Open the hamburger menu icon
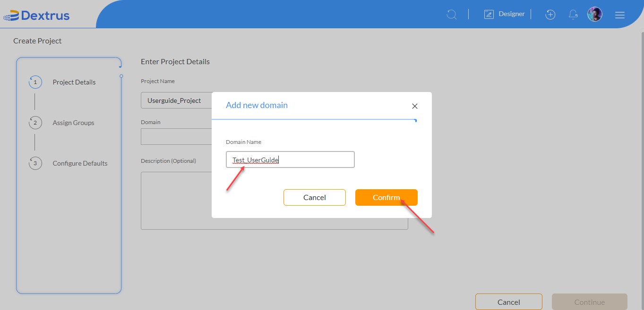 620,15
